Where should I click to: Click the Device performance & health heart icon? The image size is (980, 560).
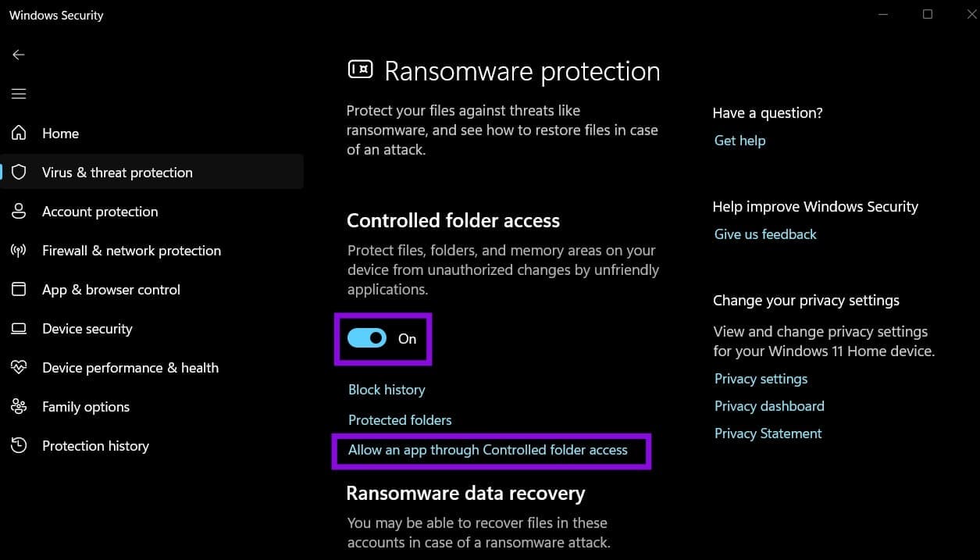point(19,367)
